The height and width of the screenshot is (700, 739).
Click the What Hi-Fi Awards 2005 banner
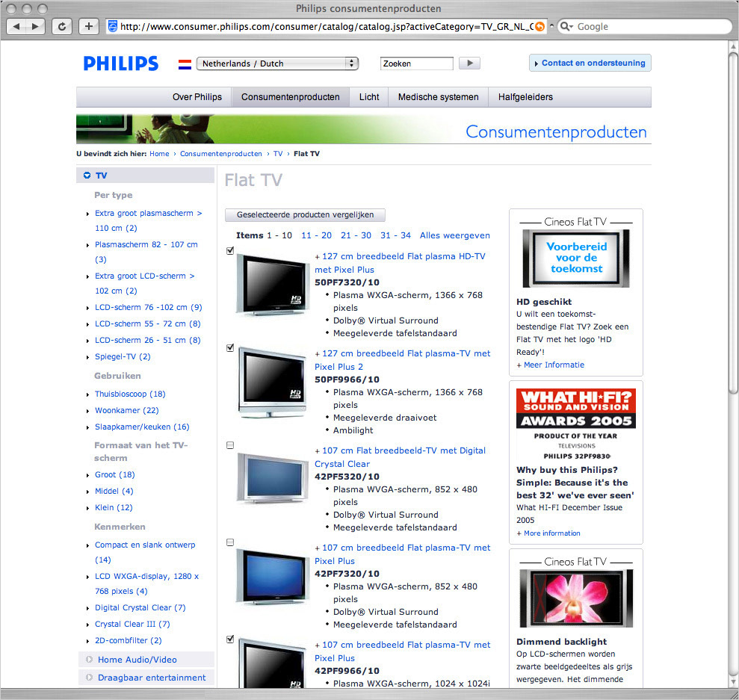[x=576, y=409]
